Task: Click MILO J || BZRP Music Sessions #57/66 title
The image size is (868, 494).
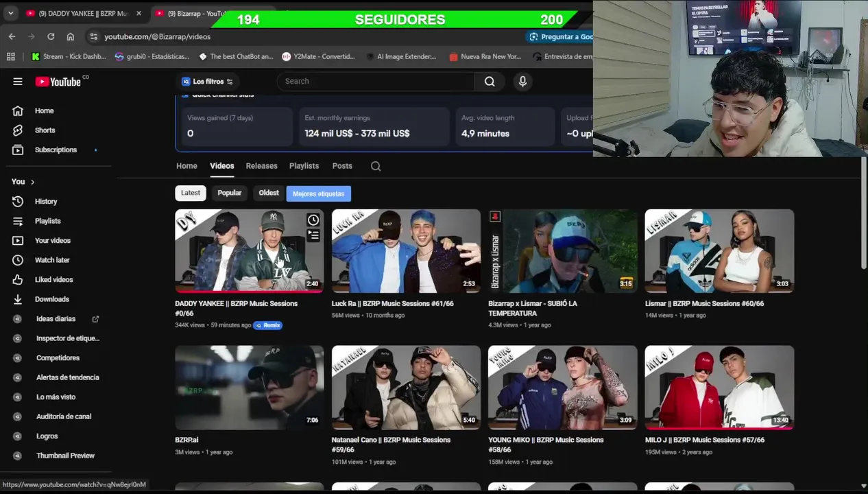Action: [x=704, y=440]
